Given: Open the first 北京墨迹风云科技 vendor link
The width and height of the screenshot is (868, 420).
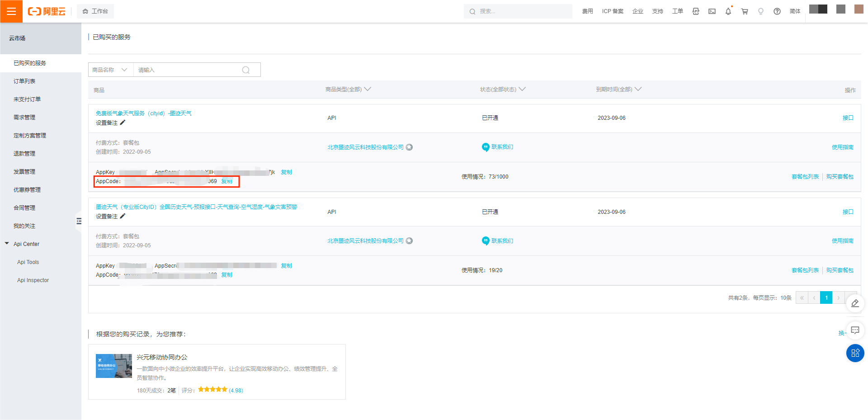Looking at the screenshot, I should [x=365, y=147].
